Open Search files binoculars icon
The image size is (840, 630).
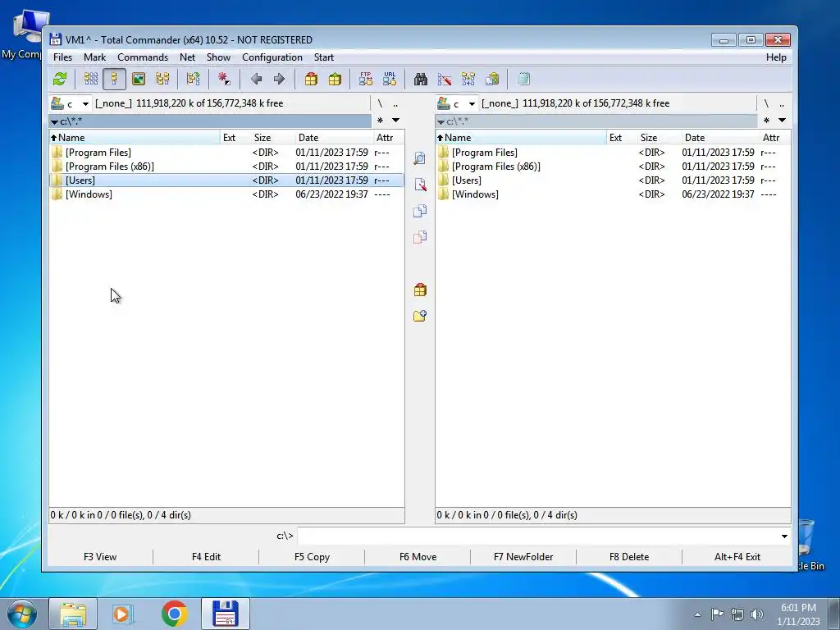point(421,80)
